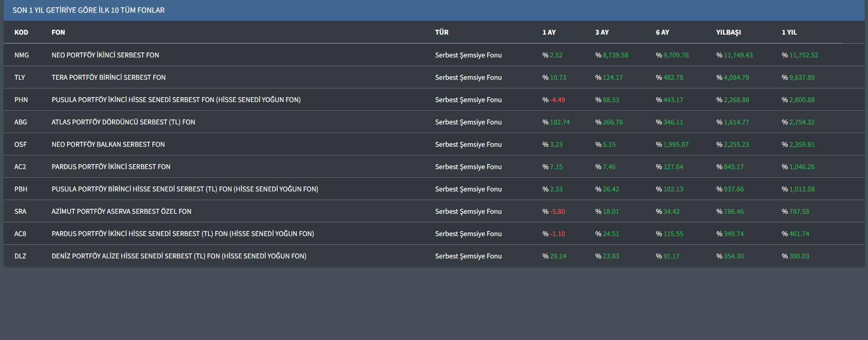Open the TERA PORTFÖY BİRİNCİ SERBEST FON link
868x340 pixels.
[108, 77]
